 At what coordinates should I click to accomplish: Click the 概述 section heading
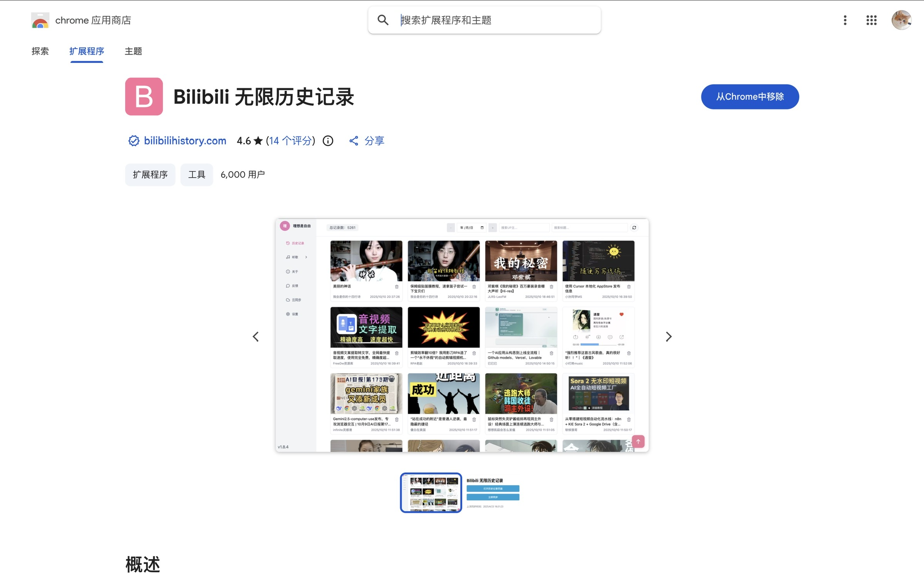[x=143, y=565]
